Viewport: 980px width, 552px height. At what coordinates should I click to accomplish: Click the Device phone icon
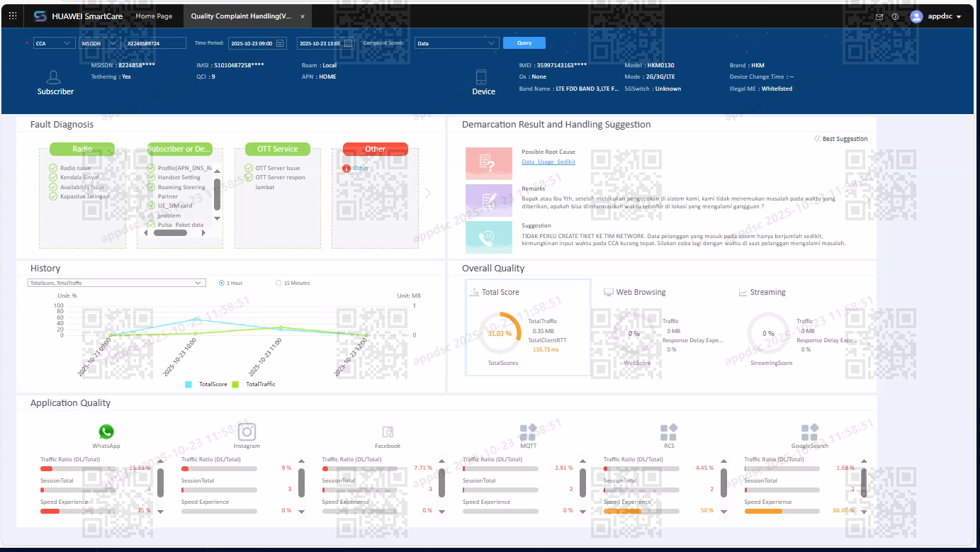481,77
